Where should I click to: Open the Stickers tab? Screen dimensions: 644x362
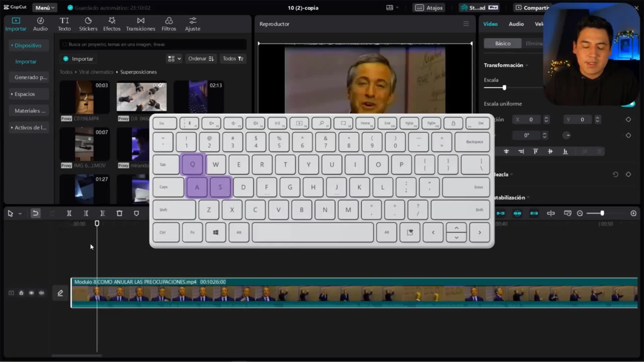(x=88, y=24)
